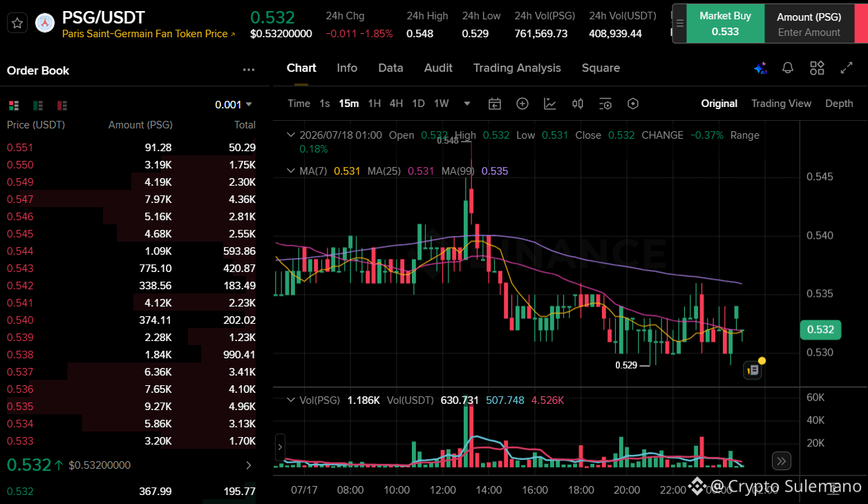Viewport: 868px width, 504px height.
Task: Click the Market Buy 0.533 button
Action: [724, 23]
